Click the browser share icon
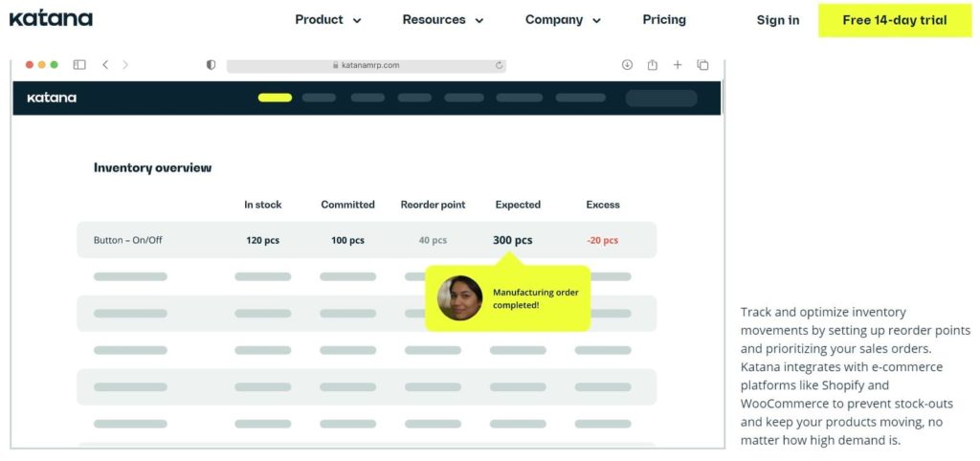980x461 pixels. 652,64
